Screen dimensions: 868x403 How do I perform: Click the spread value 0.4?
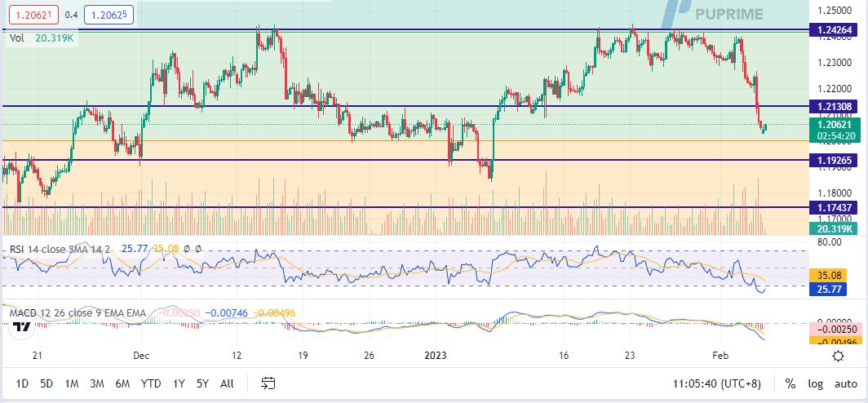(71, 15)
